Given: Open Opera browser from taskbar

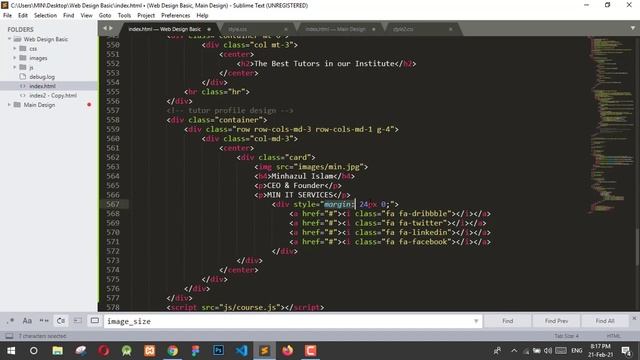Looking at the screenshot, I should pos(104,351).
